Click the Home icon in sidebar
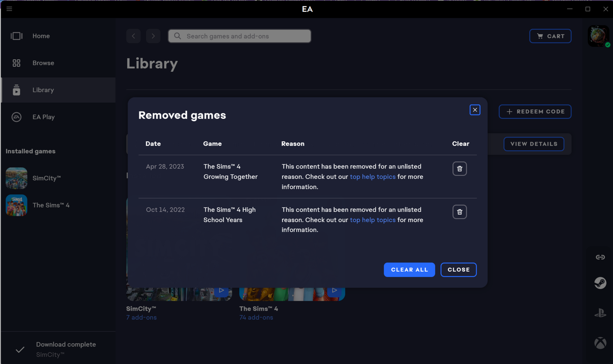The image size is (613, 364). [17, 36]
